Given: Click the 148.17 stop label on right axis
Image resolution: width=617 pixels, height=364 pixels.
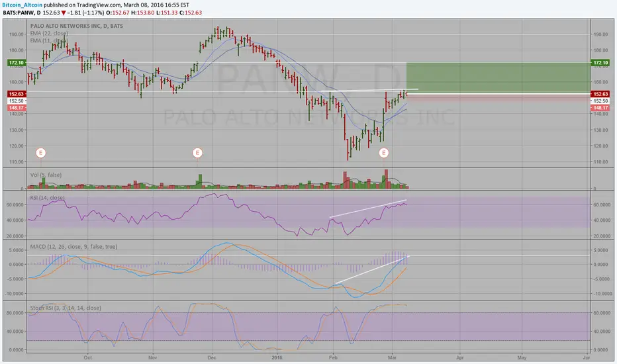Looking at the screenshot, I should (600, 108).
